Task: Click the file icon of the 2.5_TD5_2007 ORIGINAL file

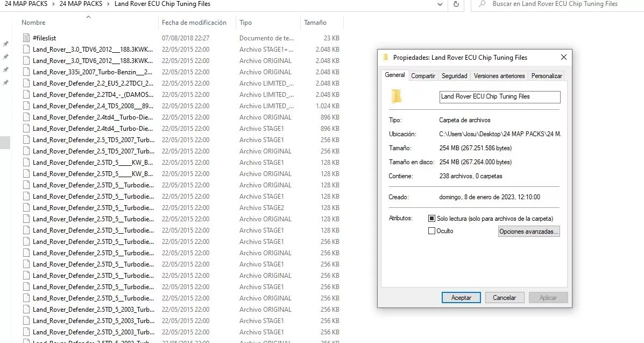Action: click(26, 151)
